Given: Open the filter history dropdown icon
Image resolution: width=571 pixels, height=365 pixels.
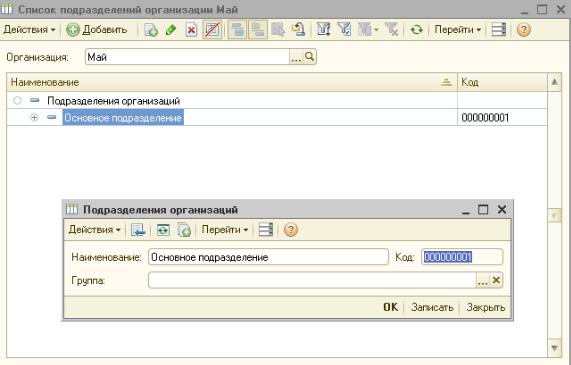Looking at the screenshot, I should pyautogui.click(x=368, y=30).
